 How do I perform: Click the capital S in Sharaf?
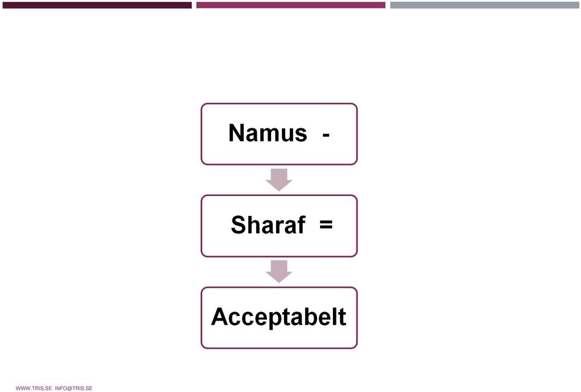point(238,224)
